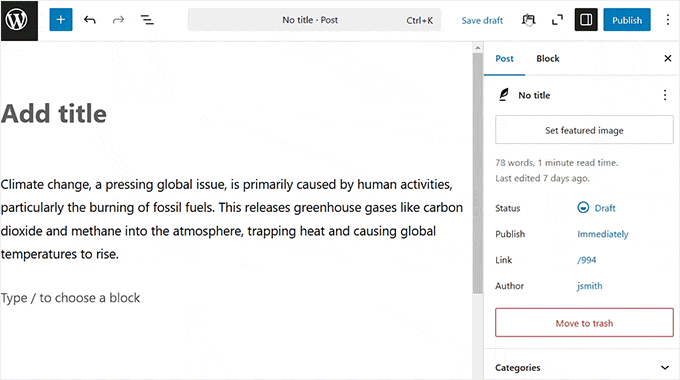Open the top-right Options three-dot menu
The image size is (680, 380).
click(x=667, y=20)
